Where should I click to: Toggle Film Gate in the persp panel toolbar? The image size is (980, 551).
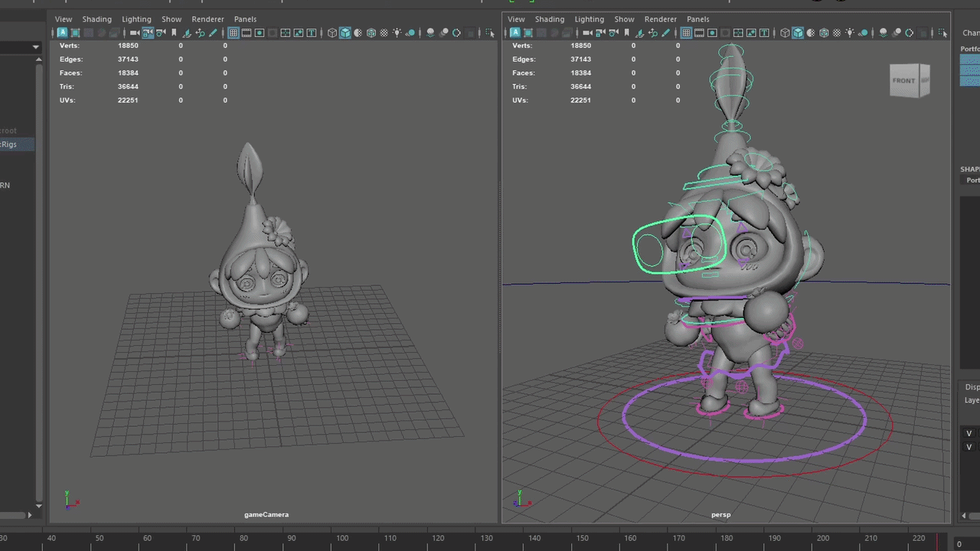pyautogui.click(x=699, y=33)
